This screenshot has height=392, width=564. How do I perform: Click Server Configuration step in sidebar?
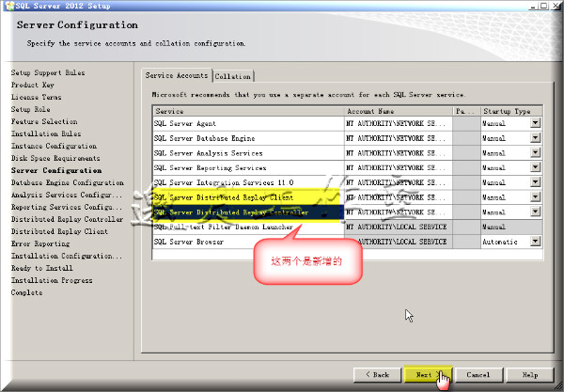pyautogui.click(x=56, y=170)
